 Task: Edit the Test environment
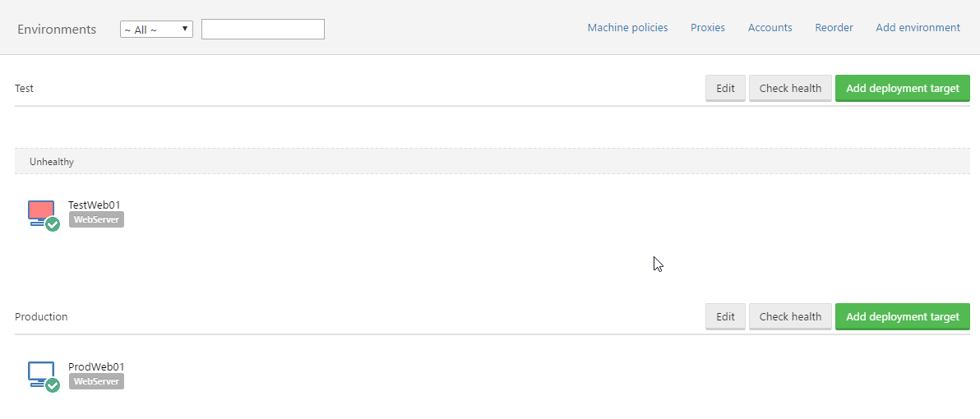pos(725,88)
